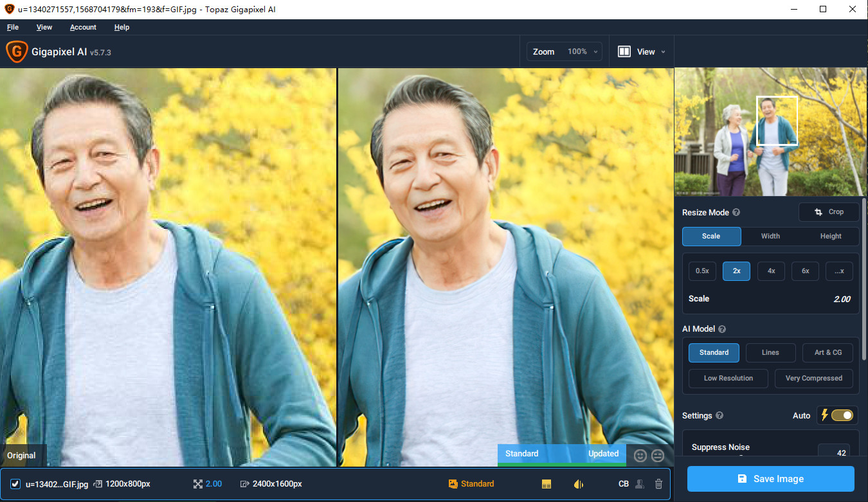Click the happy face rating icon
Viewport: 868px width, 502px height.
pyautogui.click(x=640, y=455)
